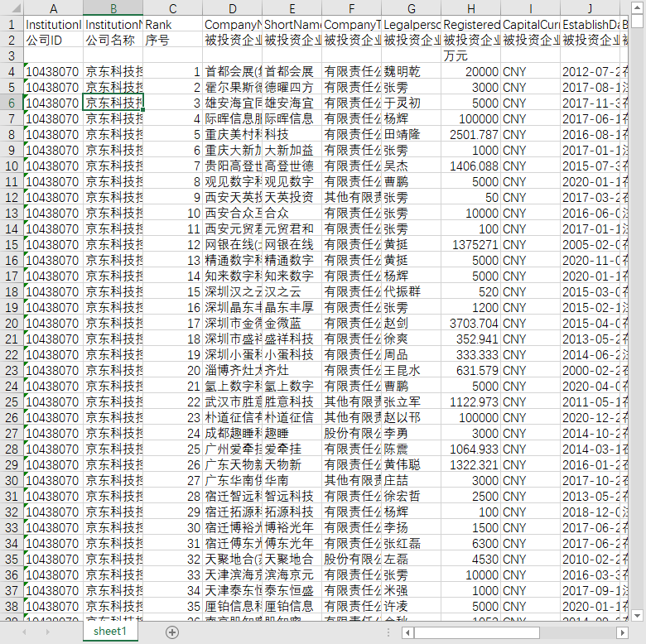
Task: Select column D header
Action: 233,8
